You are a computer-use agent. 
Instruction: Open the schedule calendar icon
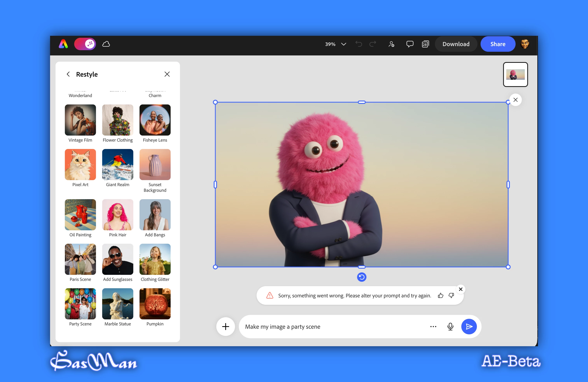click(425, 44)
